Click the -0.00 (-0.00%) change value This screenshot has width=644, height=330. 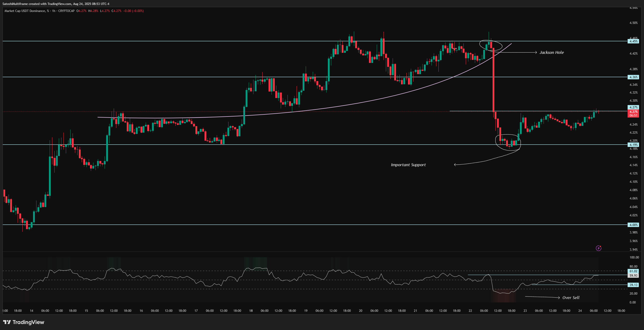(x=133, y=11)
